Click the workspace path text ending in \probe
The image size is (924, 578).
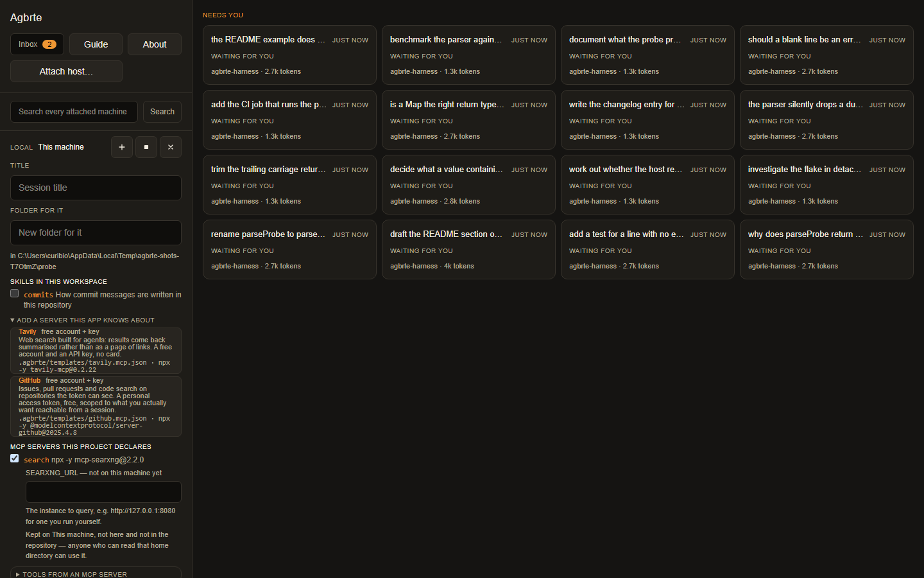tap(94, 261)
